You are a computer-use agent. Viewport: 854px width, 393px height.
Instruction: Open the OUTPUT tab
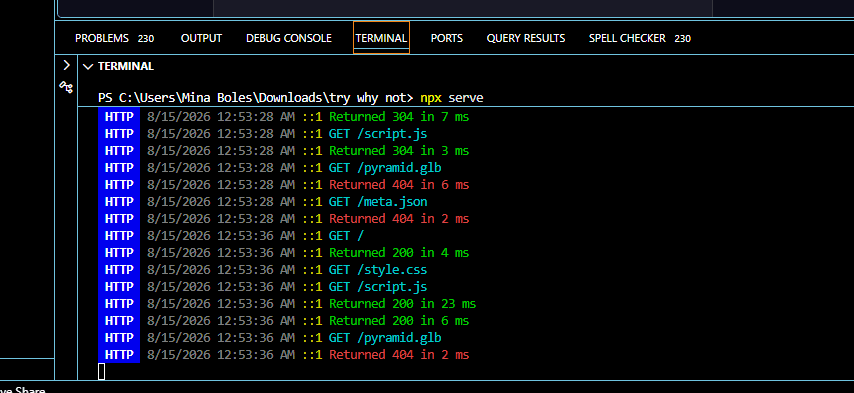[x=202, y=38]
